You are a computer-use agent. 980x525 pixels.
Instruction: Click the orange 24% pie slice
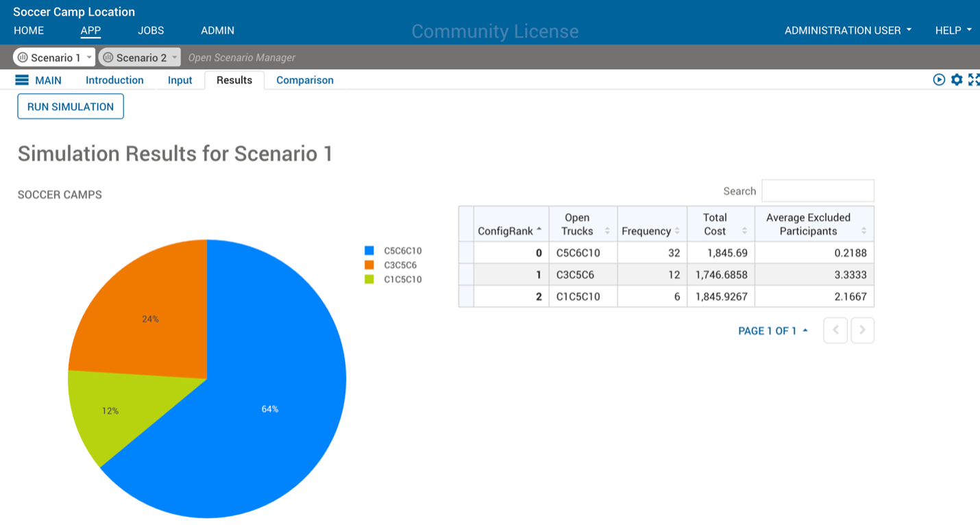[150, 319]
